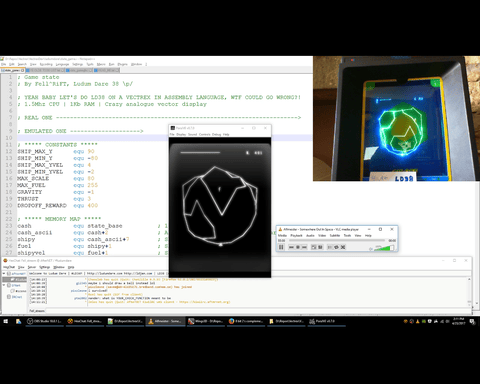
Task: Close the state_game tab via its X
Action: (23, 70)
